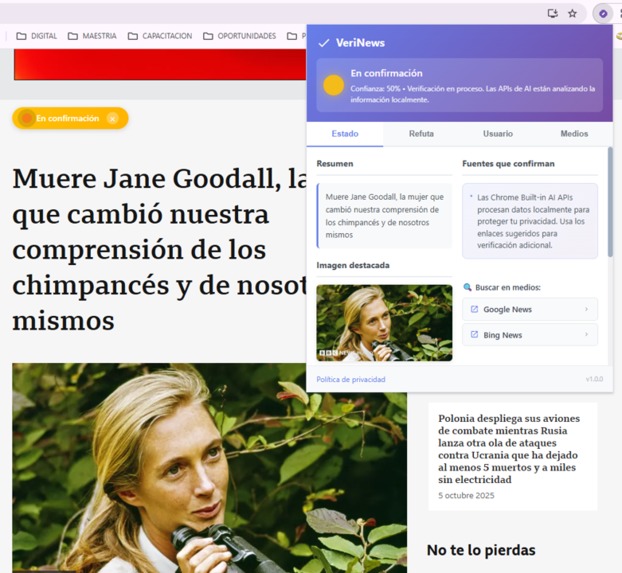Switch to the Estado tab

pos(345,134)
